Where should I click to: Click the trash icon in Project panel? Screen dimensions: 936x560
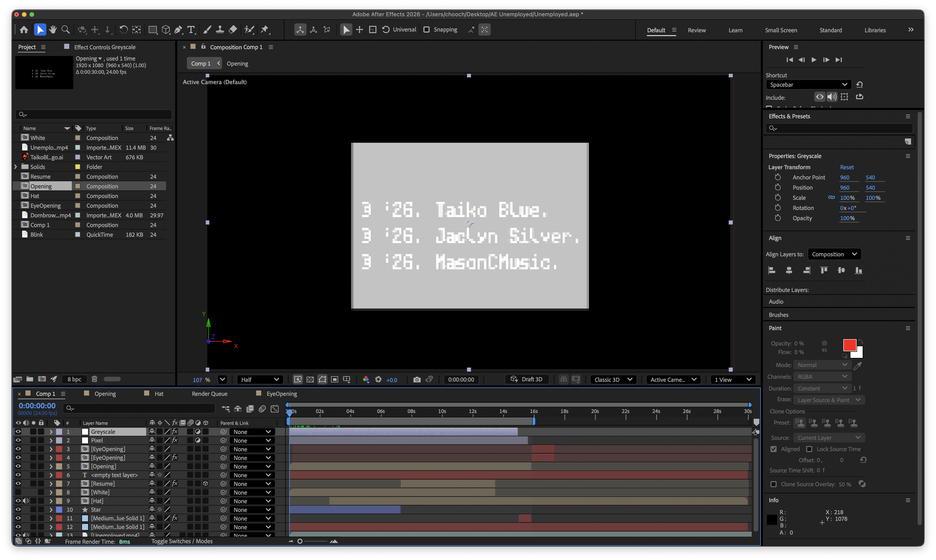point(94,379)
